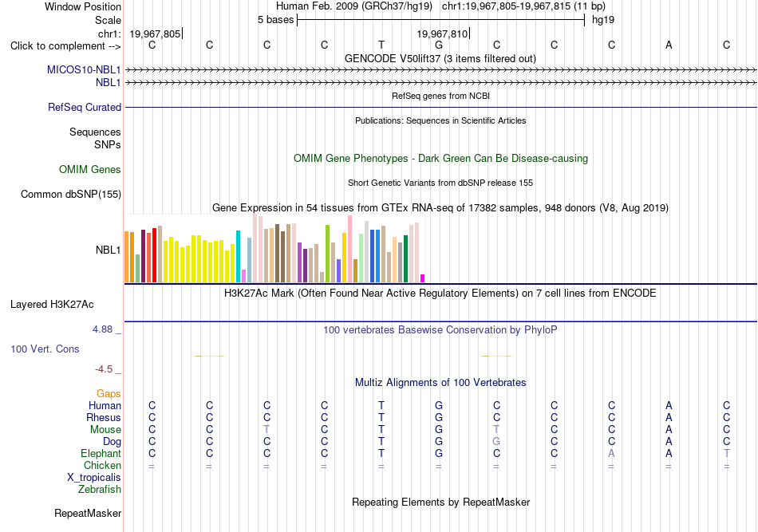Viewport: 758px width, 532px height.
Task: Click the A base in the complement row
Action: (x=669, y=45)
